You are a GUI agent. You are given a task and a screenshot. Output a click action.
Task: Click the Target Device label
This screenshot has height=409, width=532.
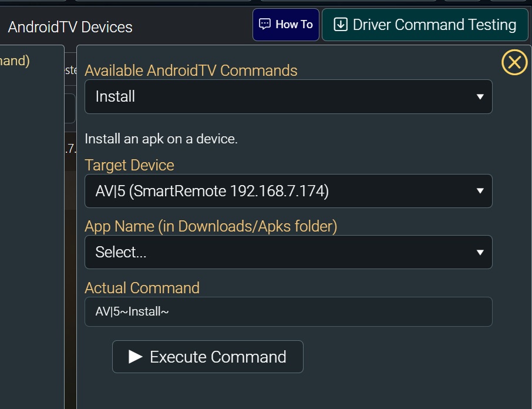tap(129, 165)
